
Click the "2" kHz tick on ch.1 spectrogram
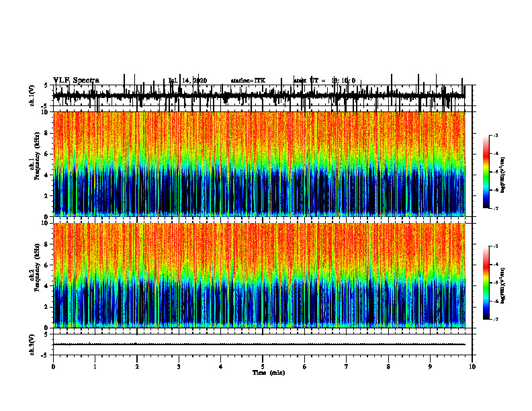pyautogui.click(x=47, y=195)
